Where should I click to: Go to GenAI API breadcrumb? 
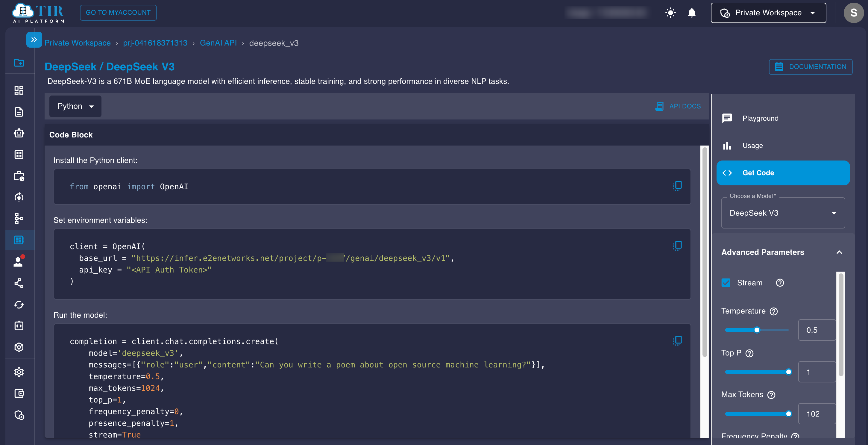218,43
